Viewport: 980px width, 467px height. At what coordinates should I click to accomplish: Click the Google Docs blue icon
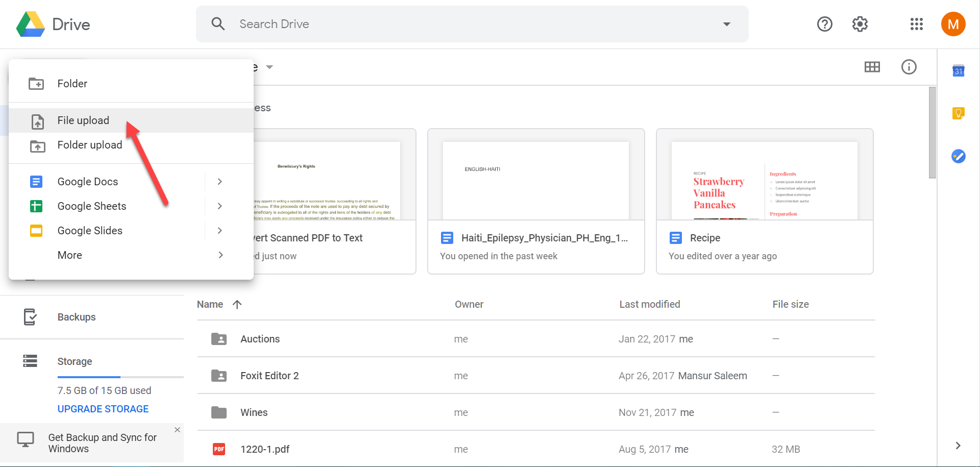(x=36, y=182)
